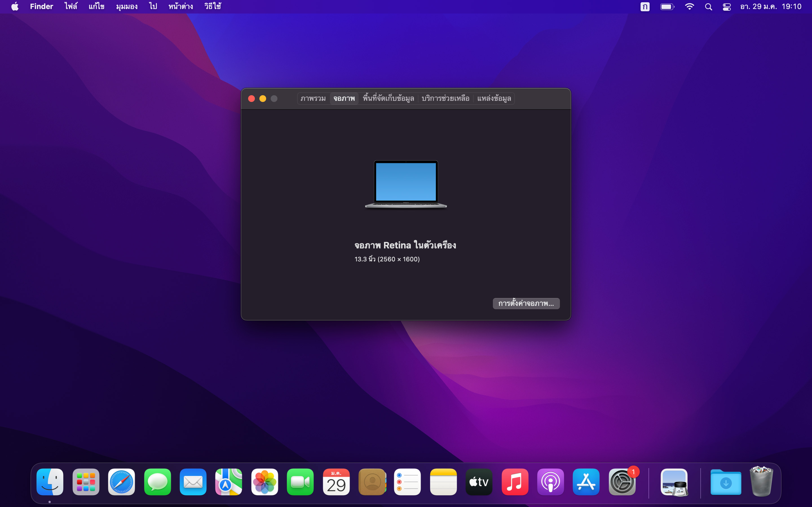This screenshot has width=812, height=507.
Task: Open Safari from the Dock
Action: pos(122,482)
